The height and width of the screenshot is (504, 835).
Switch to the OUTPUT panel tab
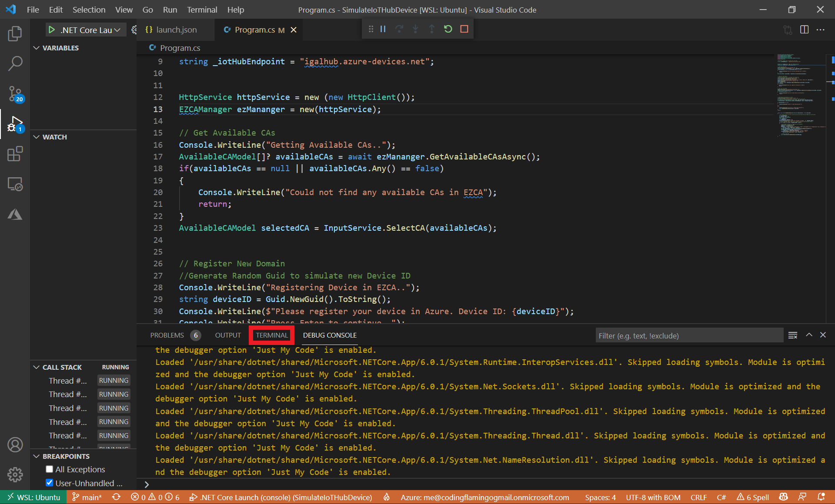[228, 335]
